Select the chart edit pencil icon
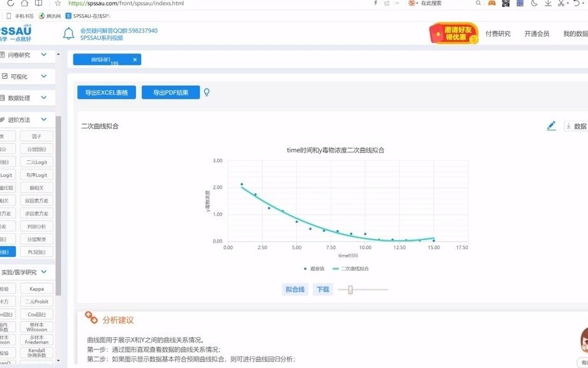 [551, 126]
